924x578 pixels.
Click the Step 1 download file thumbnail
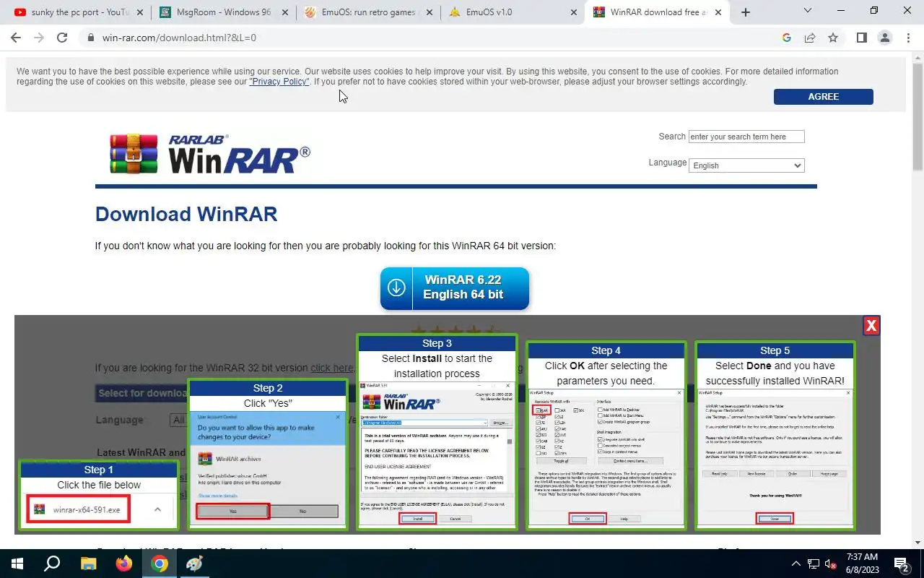98,496
